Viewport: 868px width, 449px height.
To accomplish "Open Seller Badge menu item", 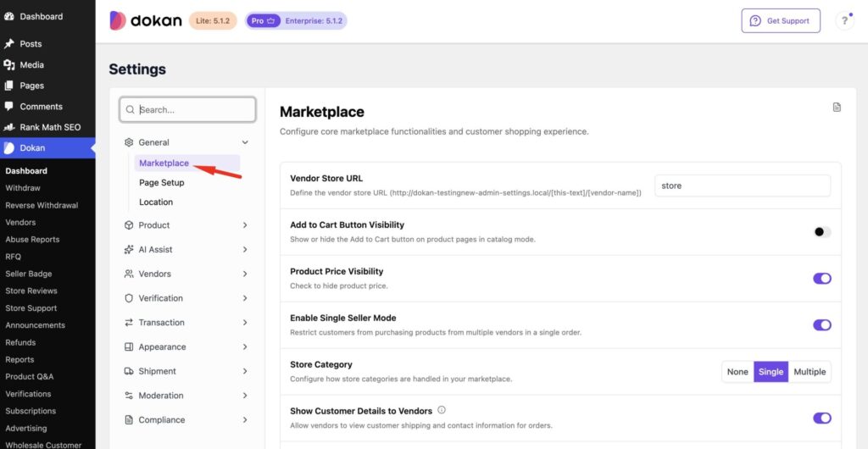I will tap(28, 274).
